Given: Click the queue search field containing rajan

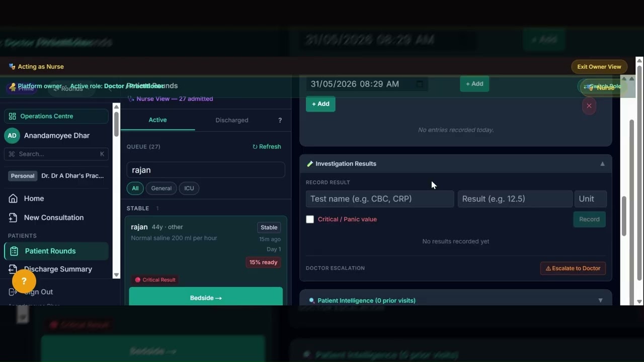Looking at the screenshot, I should pos(206,170).
